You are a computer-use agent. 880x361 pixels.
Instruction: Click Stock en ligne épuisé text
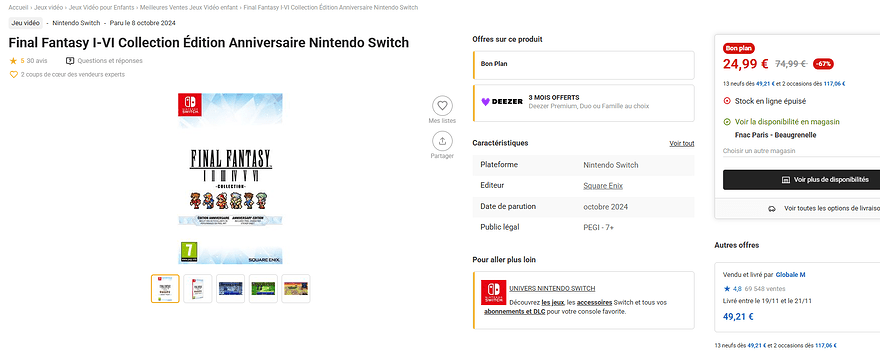tap(771, 102)
